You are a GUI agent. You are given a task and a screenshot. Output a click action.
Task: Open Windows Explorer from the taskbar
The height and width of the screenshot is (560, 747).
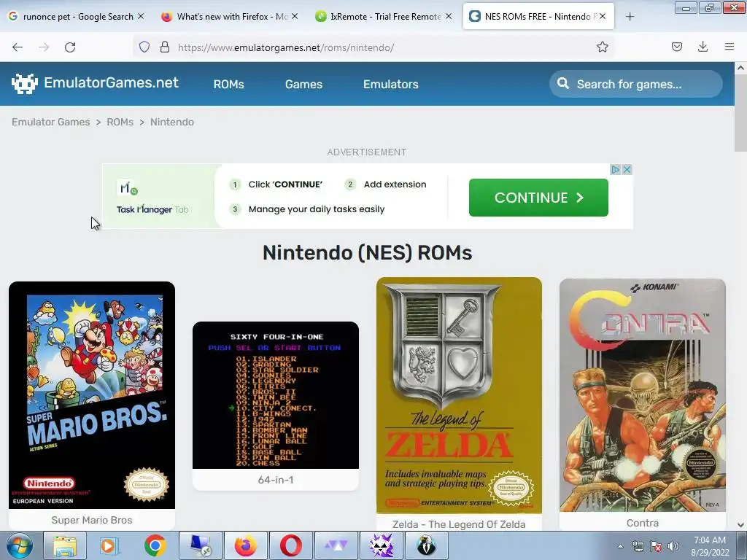(65, 545)
